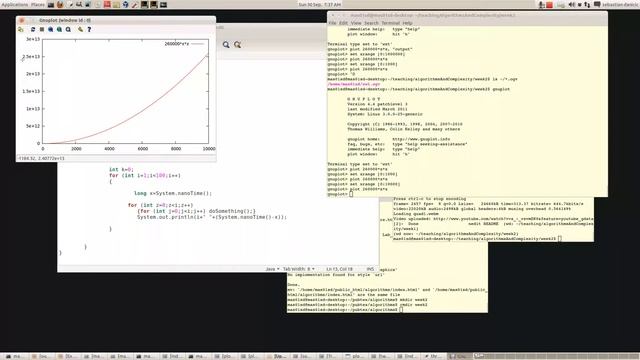Viewport: 640px width, 360px height.
Task: Click the 'int k=0;' line in the editor
Action: [x=121, y=169]
